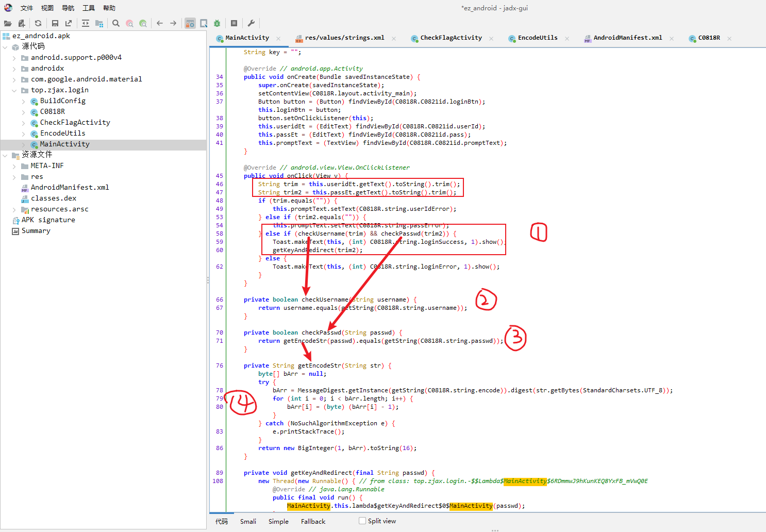Viewport: 766px width, 532px height.
Task: Open the 文件 menu
Action: pos(27,8)
